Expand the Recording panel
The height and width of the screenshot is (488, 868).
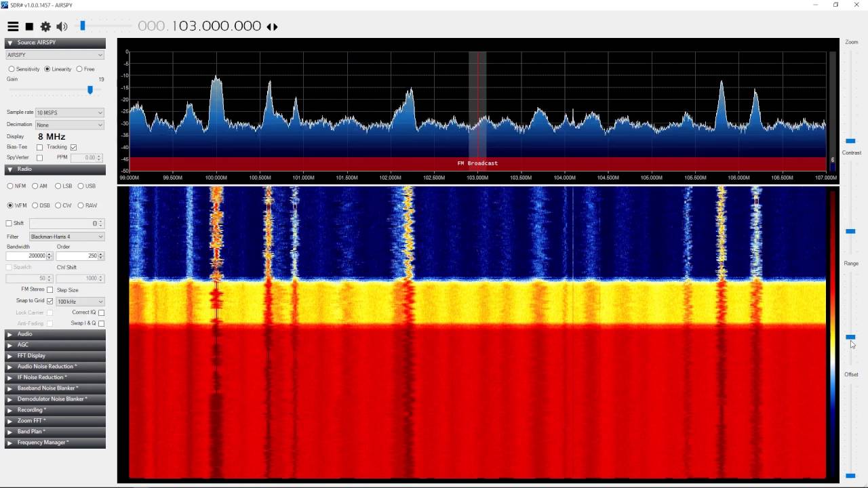(x=55, y=410)
